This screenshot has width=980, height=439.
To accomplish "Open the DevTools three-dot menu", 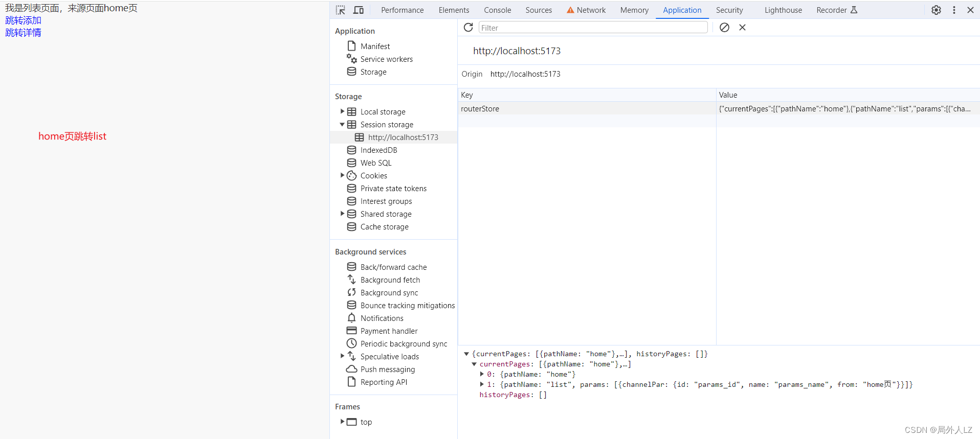I will click(x=954, y=10).
